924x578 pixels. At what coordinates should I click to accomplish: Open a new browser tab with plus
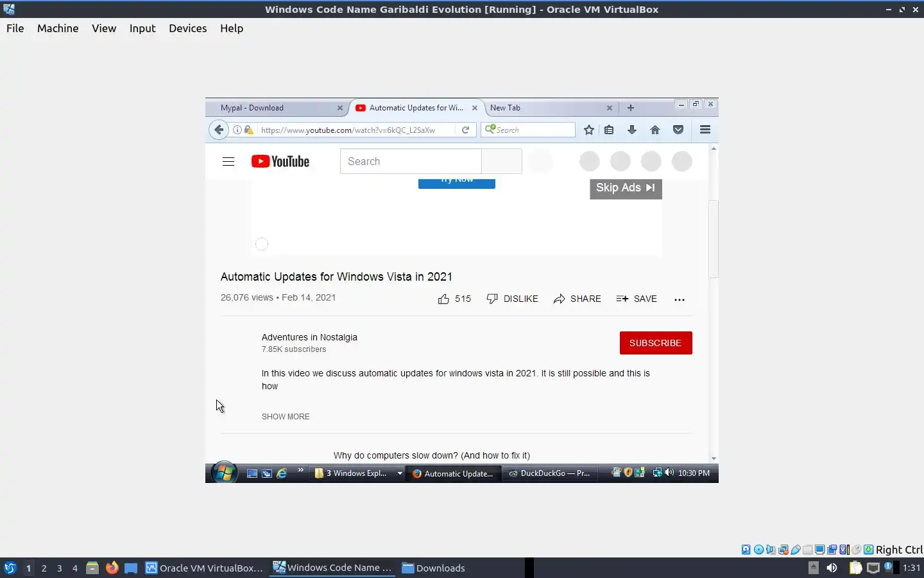click(x=631, y=108)
